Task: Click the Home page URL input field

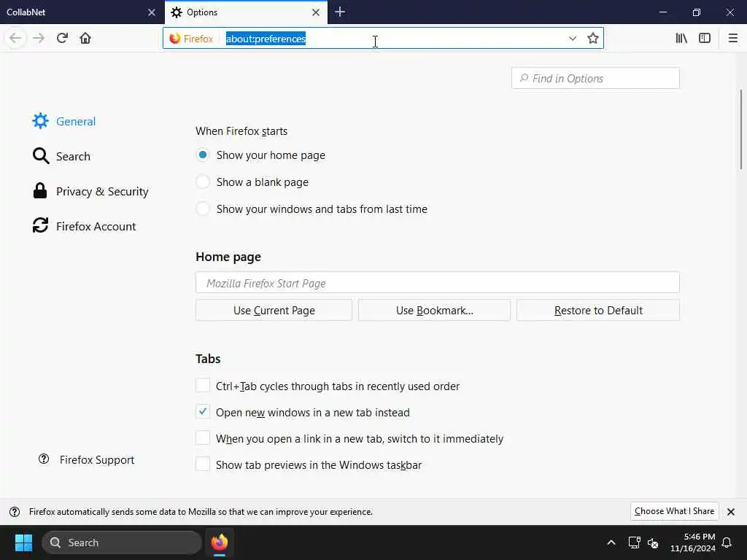Action: pos(438,283)
